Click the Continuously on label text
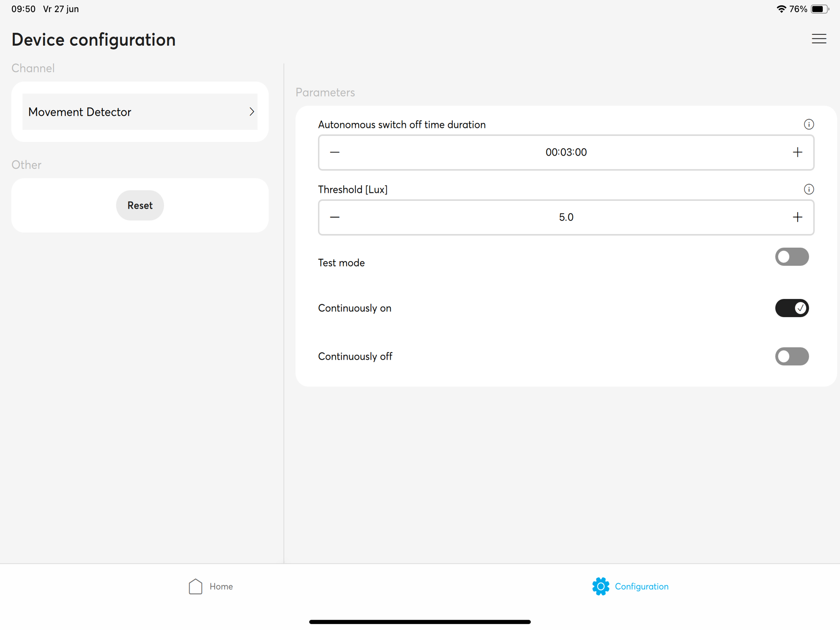The width and height of the screenshot is (840, 630). pos(354,308)
